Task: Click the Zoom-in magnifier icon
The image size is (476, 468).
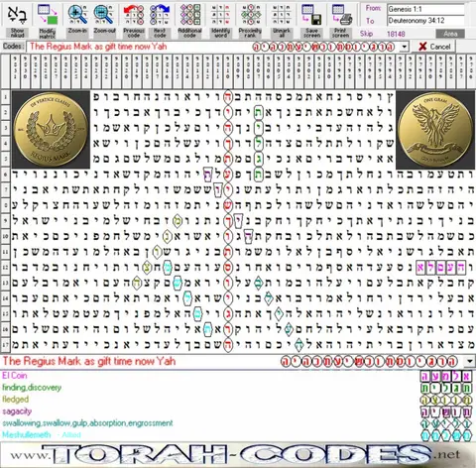Action: pyautogui.click(x=77, y=15)
